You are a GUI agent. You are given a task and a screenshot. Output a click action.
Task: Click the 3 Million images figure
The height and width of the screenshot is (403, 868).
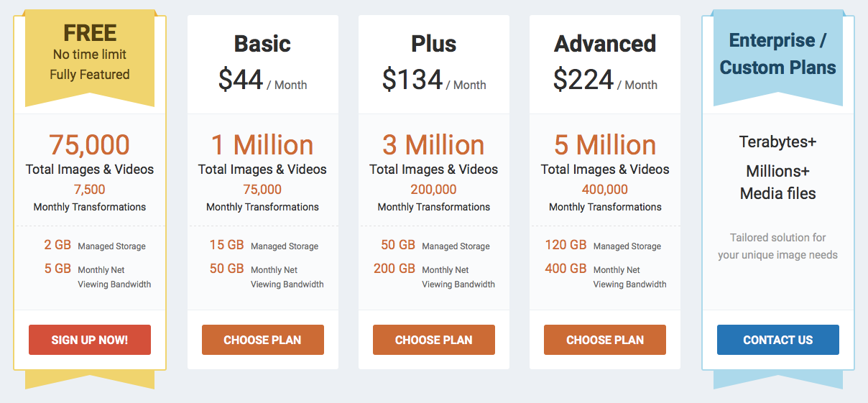tap(433, 145)
